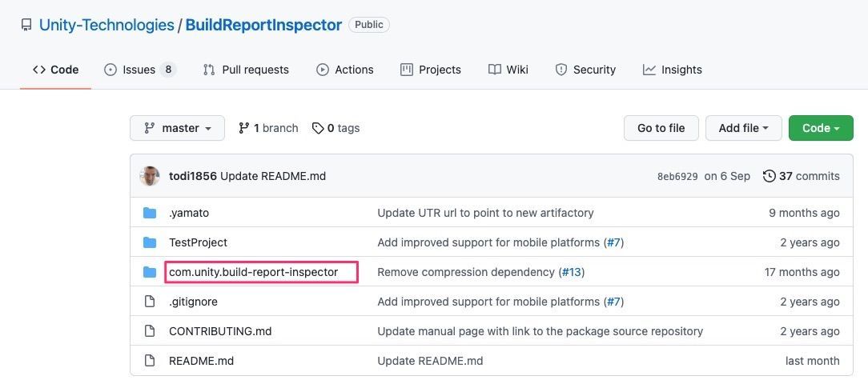Click the Issues count badge showing 8
The width and height of the screenshot is (868, 384).
167,70
